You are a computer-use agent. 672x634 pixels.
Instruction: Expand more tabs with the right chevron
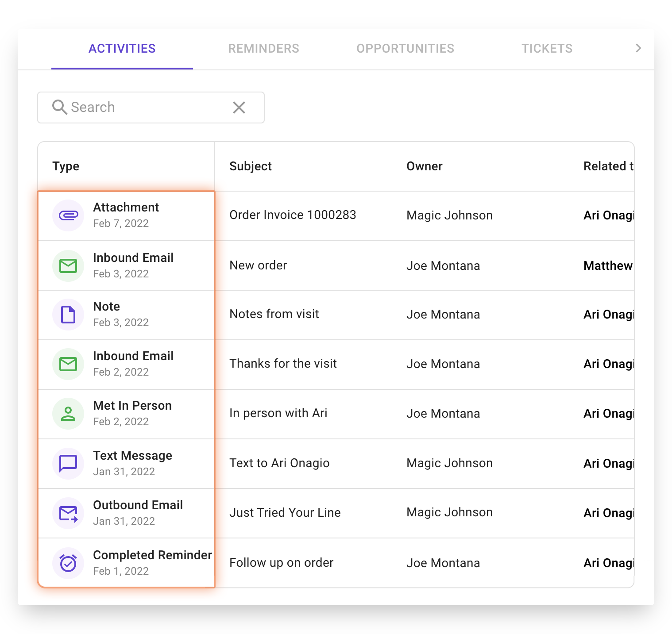(638, 48)
